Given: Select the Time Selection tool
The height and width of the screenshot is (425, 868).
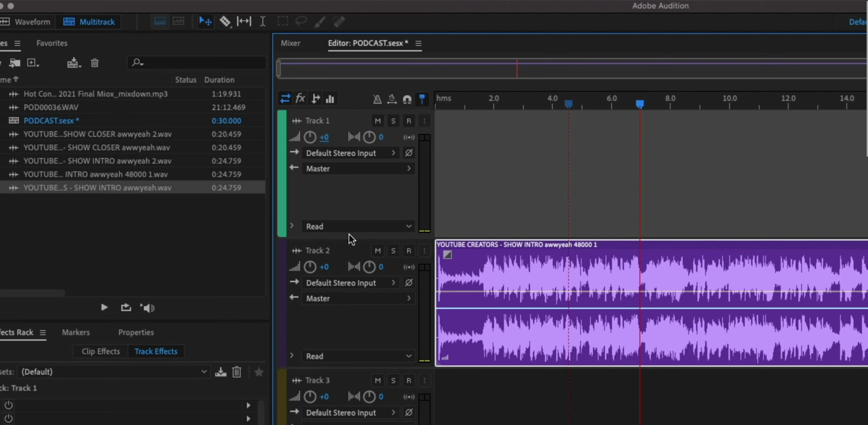Looking at the screenshot, I should point(263,21).
